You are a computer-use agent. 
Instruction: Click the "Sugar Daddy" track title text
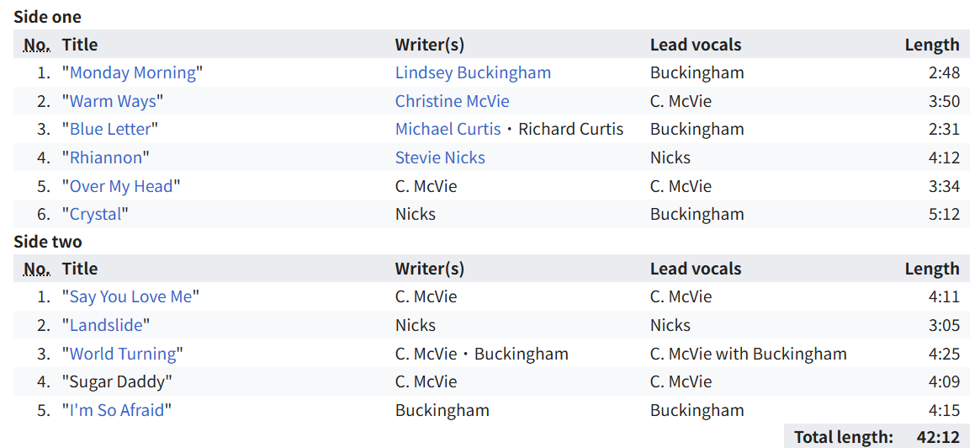pos(117,381)
